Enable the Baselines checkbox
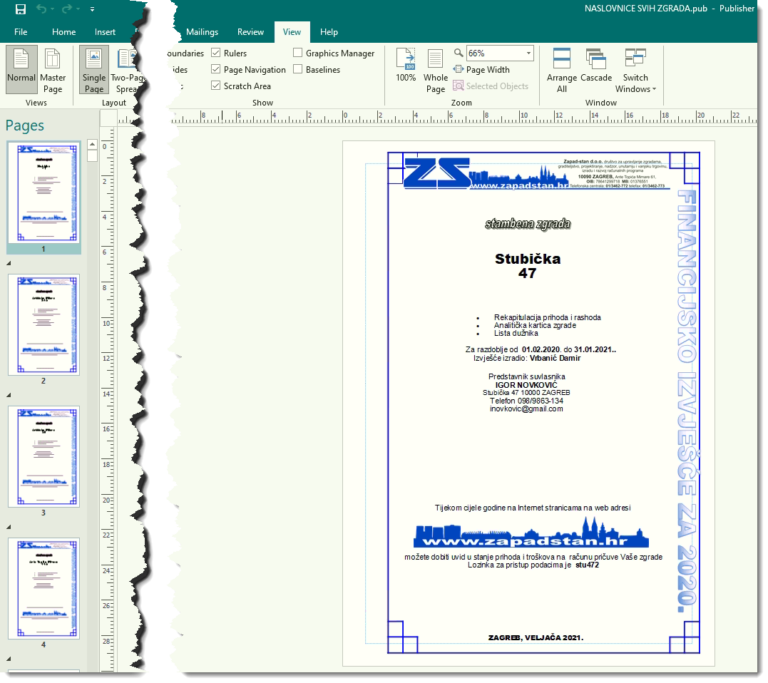768x683 pixels. (x=298, y=70)
